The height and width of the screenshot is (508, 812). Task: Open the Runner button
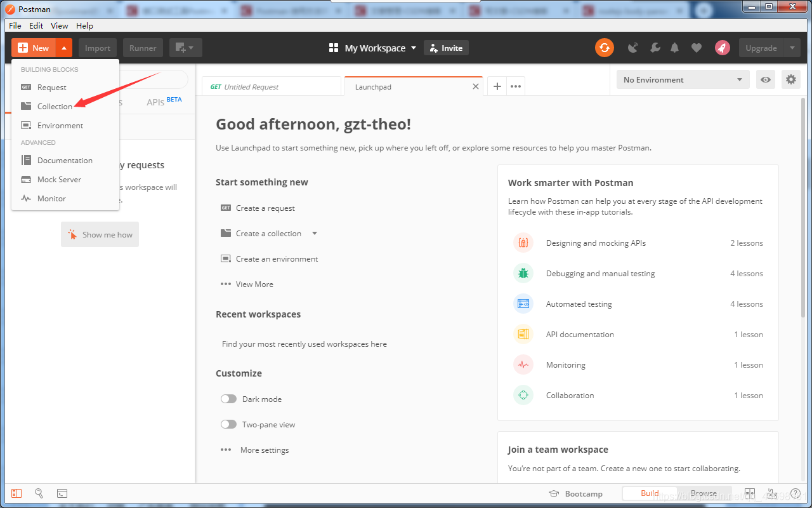[143, 48]
